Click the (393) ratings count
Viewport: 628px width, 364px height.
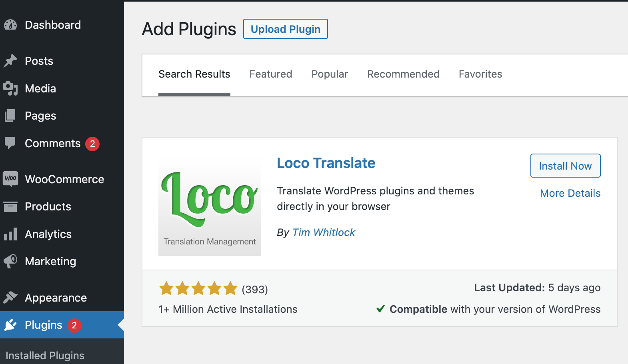click(255, 289)
